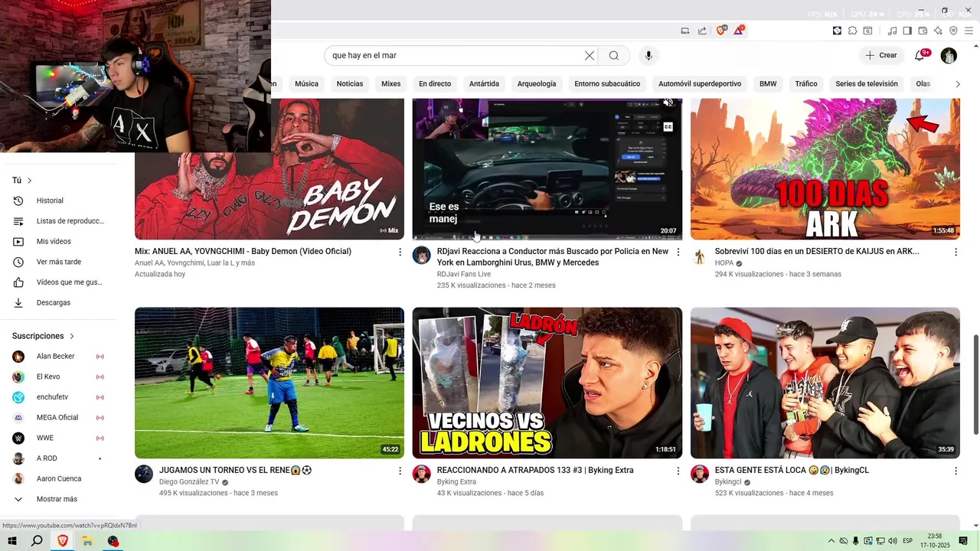Open options menu for Baby Demon mix
980x551 pixels.
pos(400,252)
